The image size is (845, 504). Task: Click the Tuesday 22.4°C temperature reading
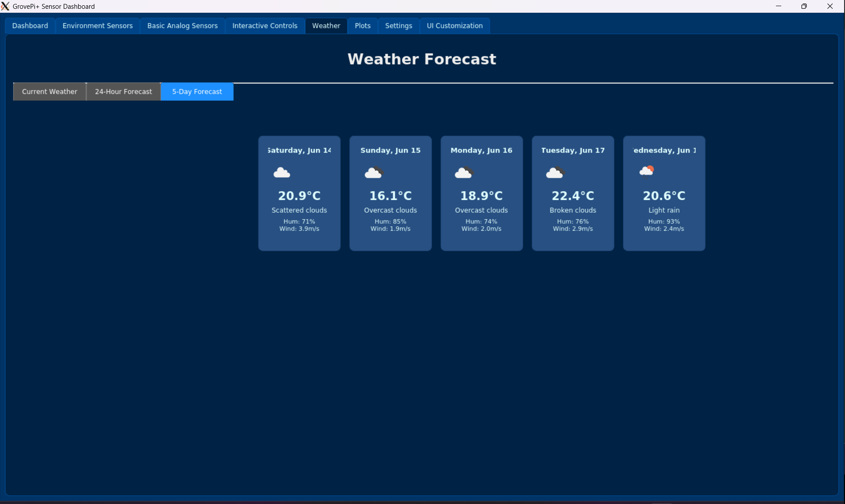click(572, 196)
